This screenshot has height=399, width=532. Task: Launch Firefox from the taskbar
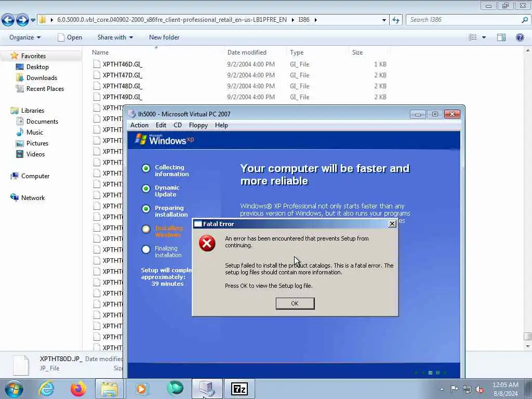78,389
